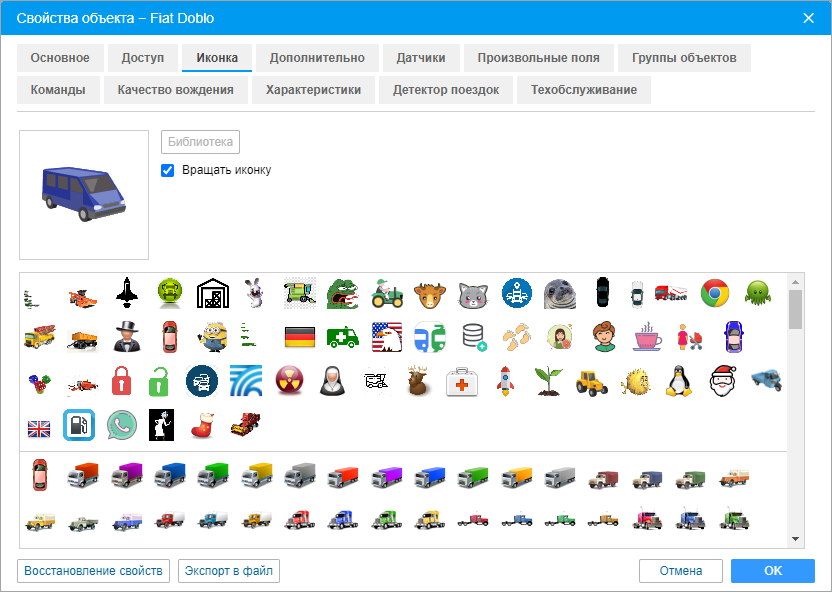
Task: Choose the barn warehouse icon
Action: 213,293
